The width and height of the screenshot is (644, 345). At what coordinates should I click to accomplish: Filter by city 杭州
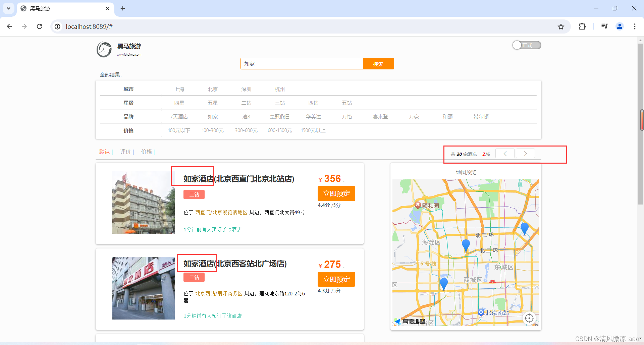tap(280, 89)
